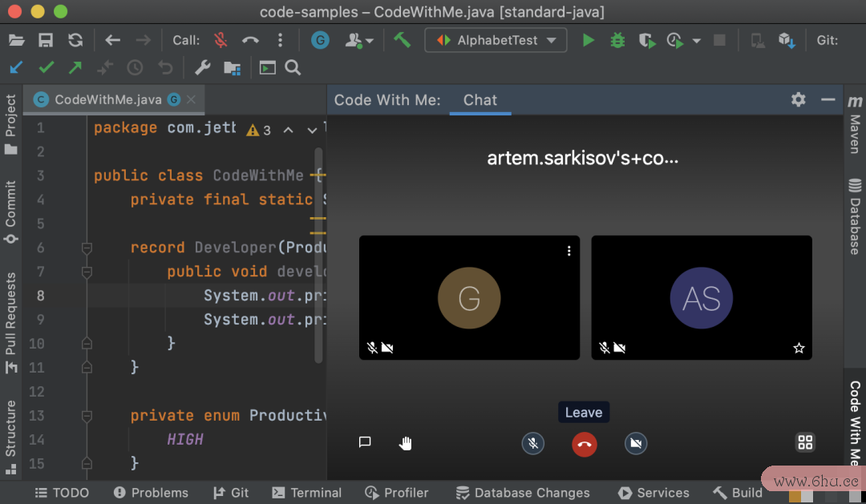866x504 pixels.
Task: Unmute the microphone in the call controls
Action: [x=532, y=443]
